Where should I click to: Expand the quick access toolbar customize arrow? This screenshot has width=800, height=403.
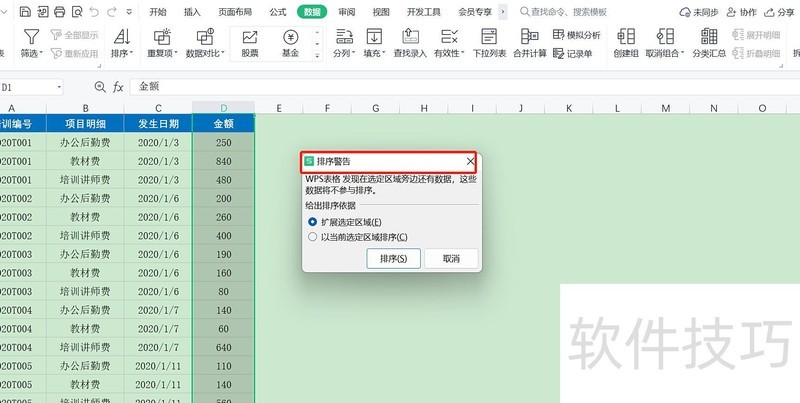point(129,12)
